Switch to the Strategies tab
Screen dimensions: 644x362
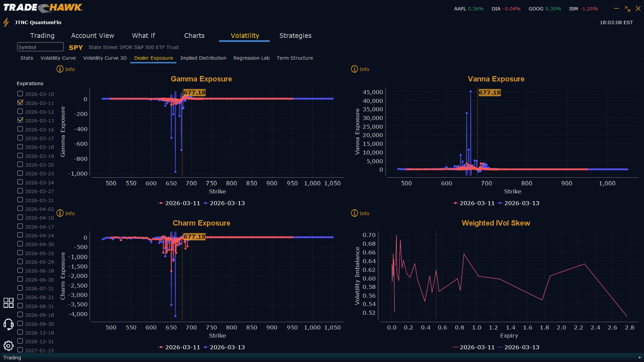click(295, 36)
